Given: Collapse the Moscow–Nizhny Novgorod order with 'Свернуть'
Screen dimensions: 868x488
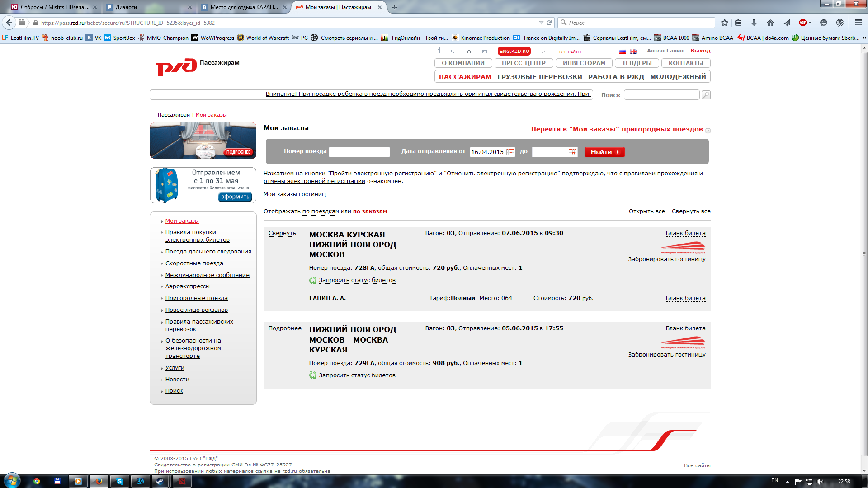Looking at the screenshot, I should pyautogui.click(x=282, y=233).
